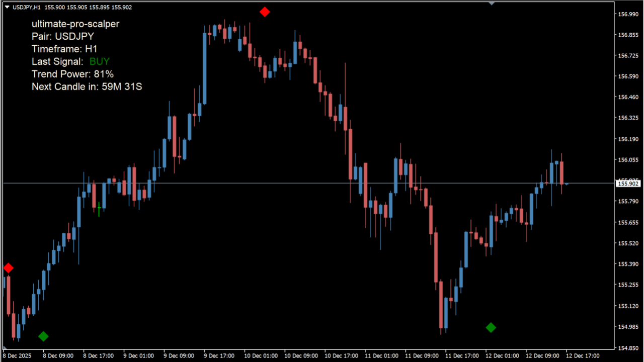The height and width of the screenshot is (362, 644).
Task: Click the red sell diamond above the chart peak
Action: pyautogui.click(x=265, y=12)
